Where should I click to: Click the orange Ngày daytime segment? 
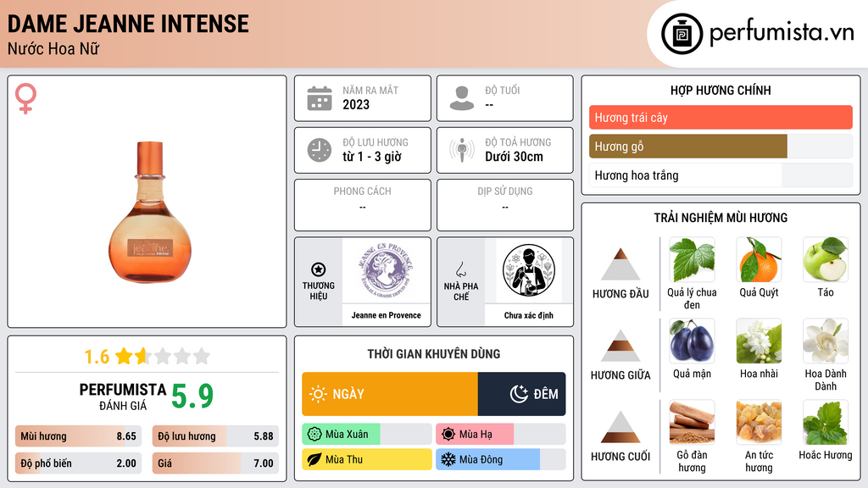click(x=390, y=394)
